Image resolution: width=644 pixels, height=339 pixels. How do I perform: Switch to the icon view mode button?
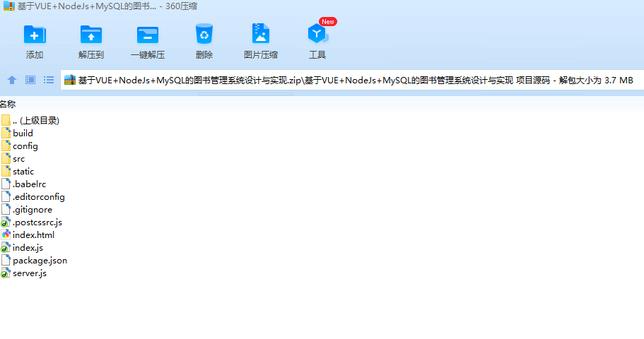(30, 80)
